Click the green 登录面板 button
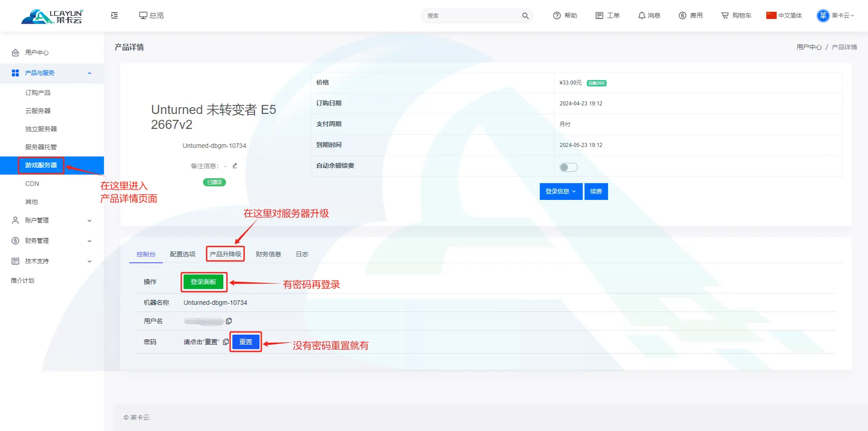The width and height of the screenshot is (868, 431). pos(203,282)
